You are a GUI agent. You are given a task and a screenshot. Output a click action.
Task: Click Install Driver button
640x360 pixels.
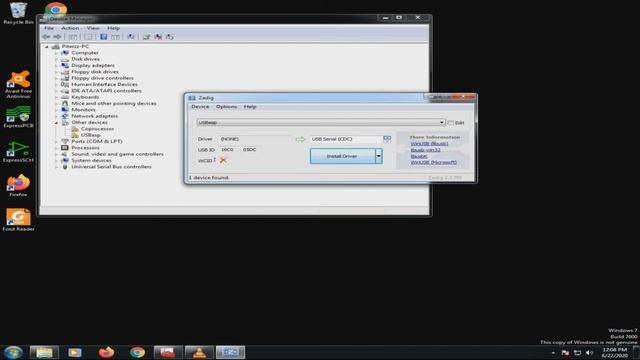tap(342, 156)
